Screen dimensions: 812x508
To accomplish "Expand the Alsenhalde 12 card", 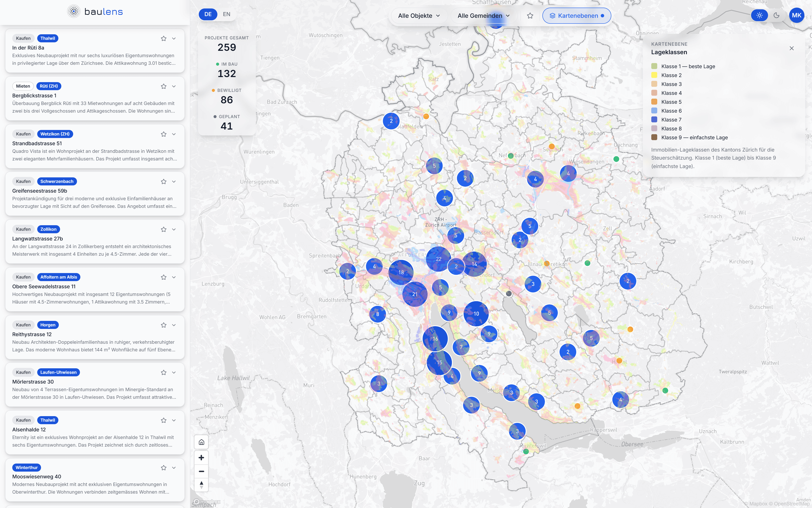I will [174, 420].
